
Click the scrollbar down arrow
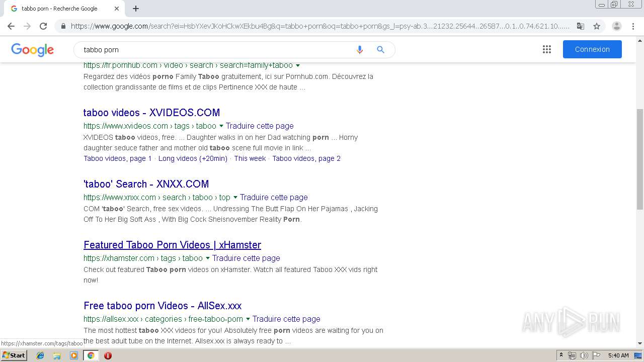click(x=640, y=343)
